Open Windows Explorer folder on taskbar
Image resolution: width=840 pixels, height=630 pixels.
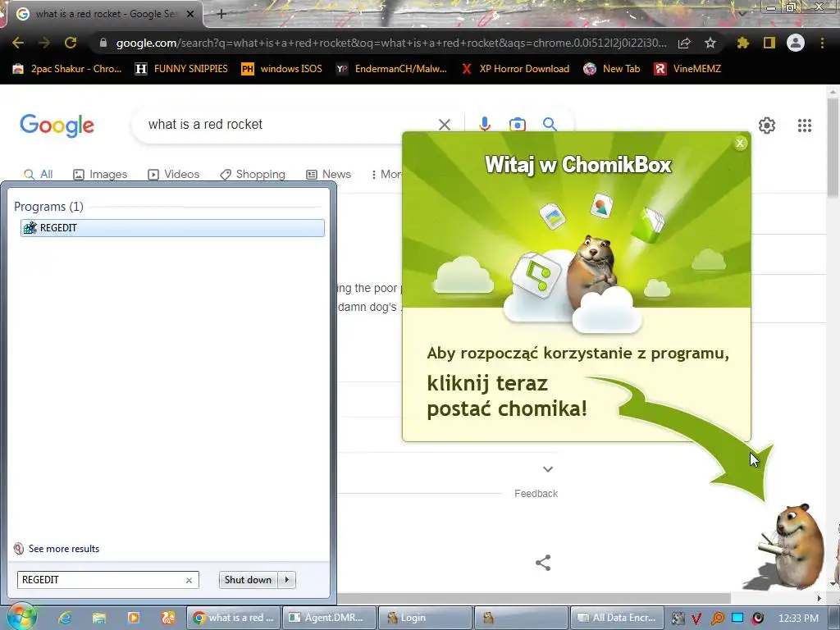coord(99,618)
